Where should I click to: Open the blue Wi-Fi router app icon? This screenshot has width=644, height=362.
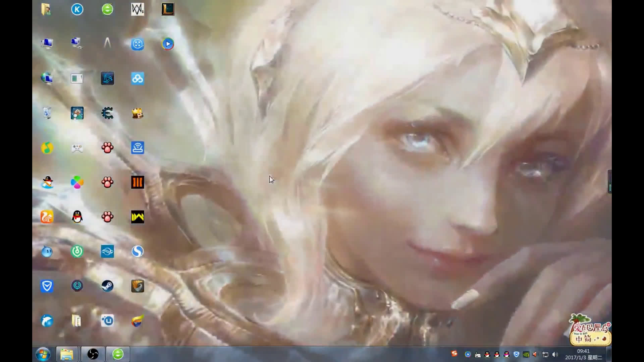point(138,148)
